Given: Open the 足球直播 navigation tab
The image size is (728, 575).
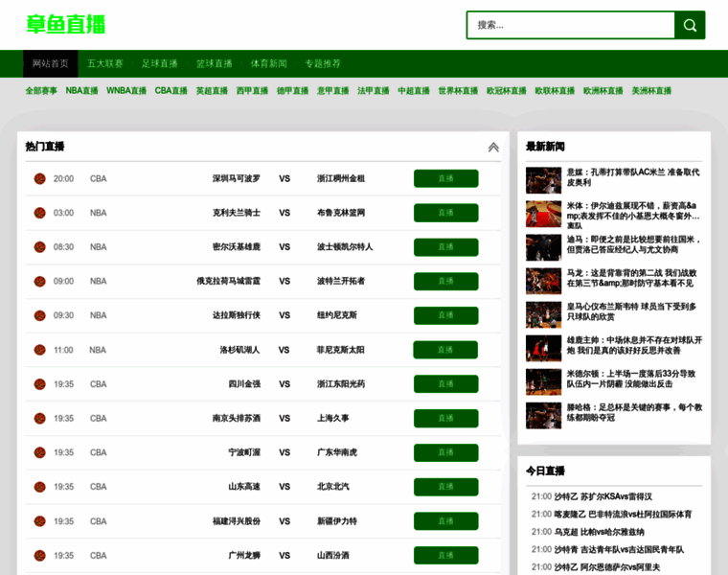Looking at the screenshot, I should (x=159, y=63).
